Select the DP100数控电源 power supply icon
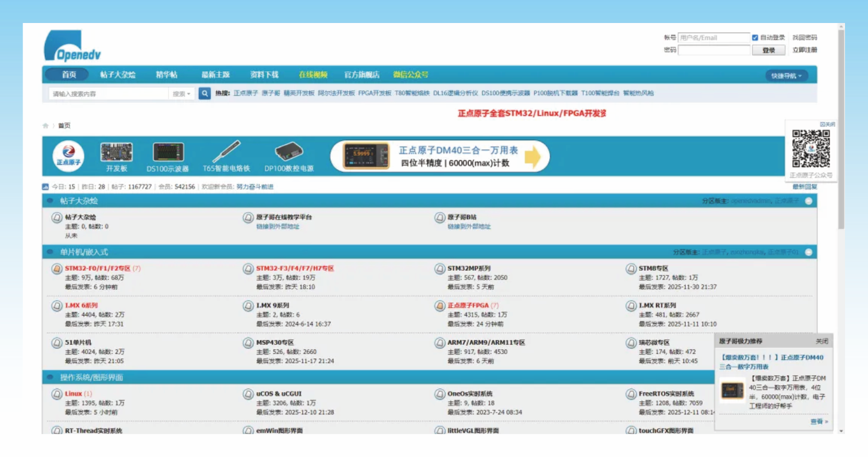 [289, 152]
